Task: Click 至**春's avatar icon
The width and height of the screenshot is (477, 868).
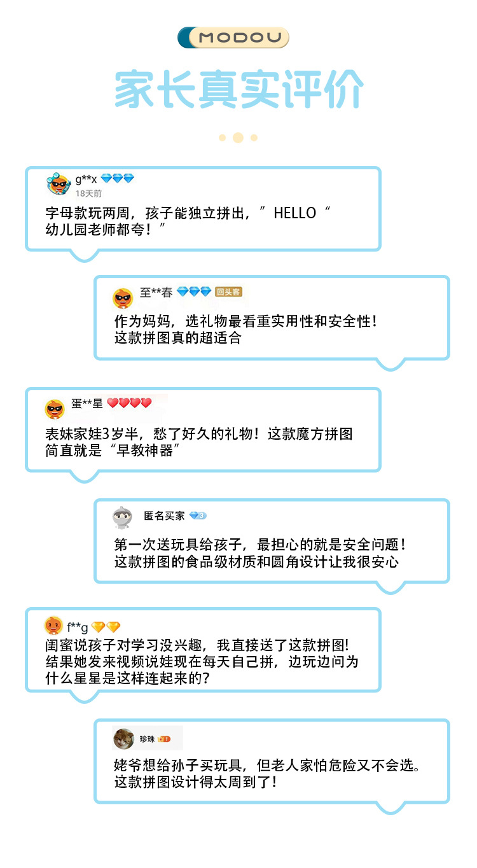Action: click(x=123, y=297)
